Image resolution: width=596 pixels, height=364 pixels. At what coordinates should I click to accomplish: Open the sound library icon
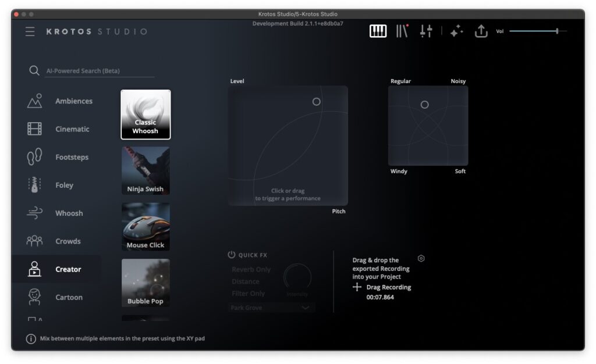click(402, 31)
